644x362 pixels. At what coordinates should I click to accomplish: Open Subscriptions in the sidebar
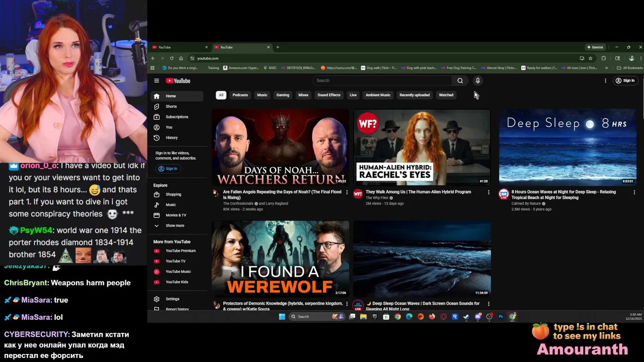[177, 117]
